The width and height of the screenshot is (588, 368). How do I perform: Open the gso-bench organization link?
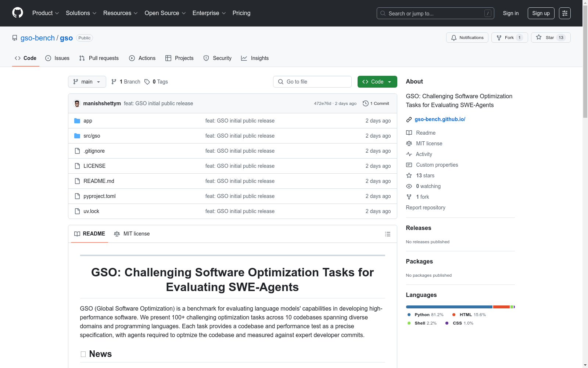tap(37, 38)
